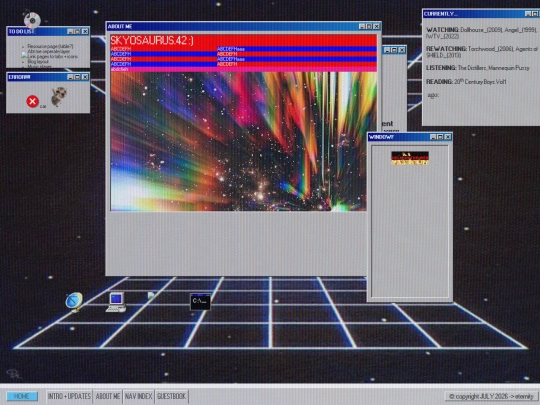Image resolution: width=540 pixels, height=405 pixels.
Task: Click the SKYOSAURUS.42 :) heading
Action: click(x=152, y=40)
